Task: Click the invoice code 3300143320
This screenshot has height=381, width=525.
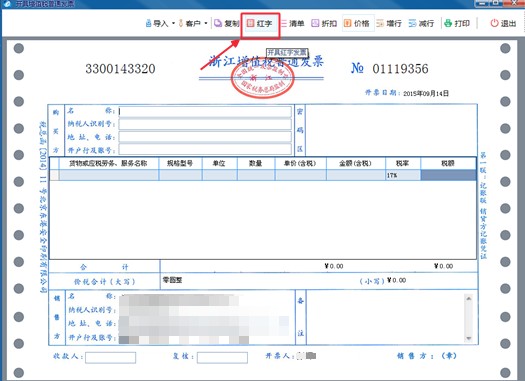Action: [x=120, y=69]
